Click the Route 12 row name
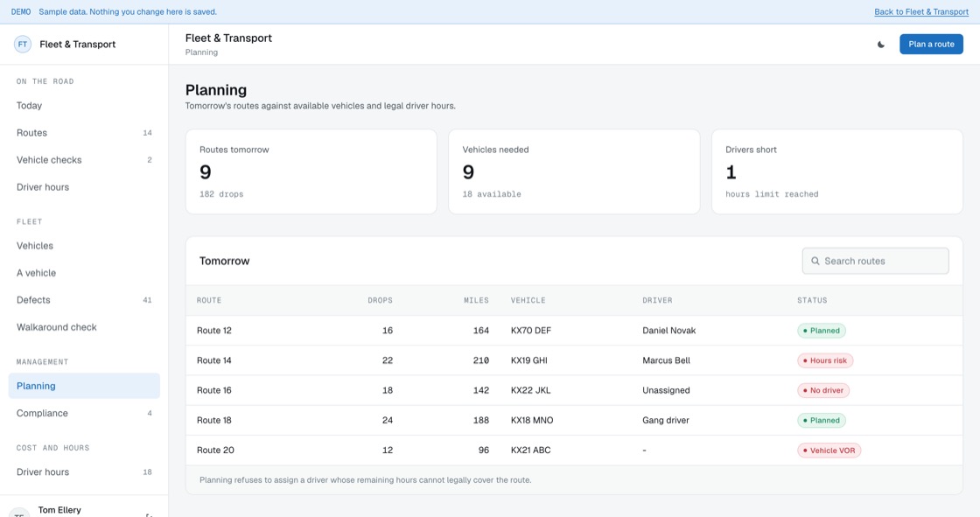This screenshot has height=517, width=980. [x=214, y=331]
